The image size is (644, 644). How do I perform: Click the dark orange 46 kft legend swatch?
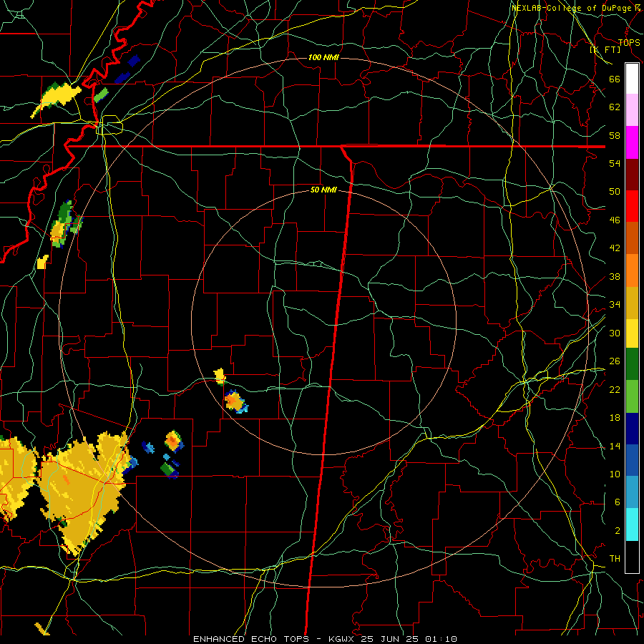tap(632, 238)
